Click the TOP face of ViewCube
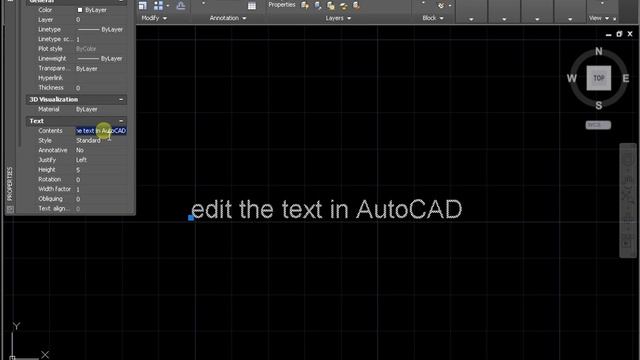The width and height of the screenshot is (640, 360). [x=599, y=78]
